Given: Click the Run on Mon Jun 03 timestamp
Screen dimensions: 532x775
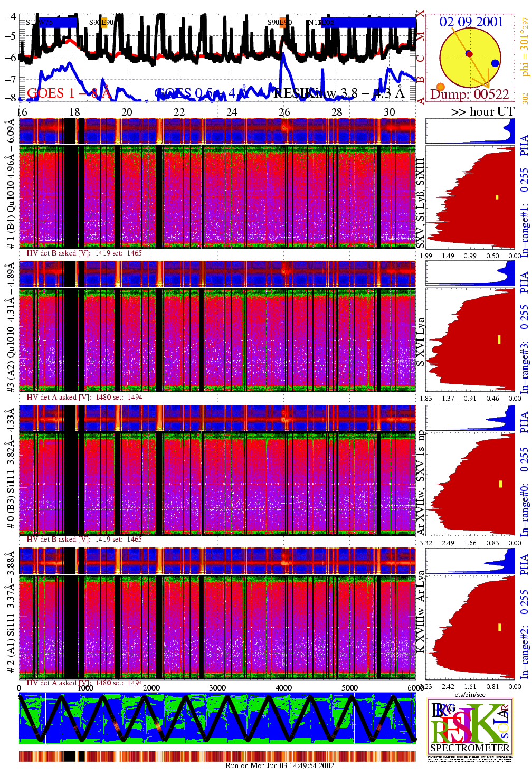Looking at the screenshot, I should point(280,765).
